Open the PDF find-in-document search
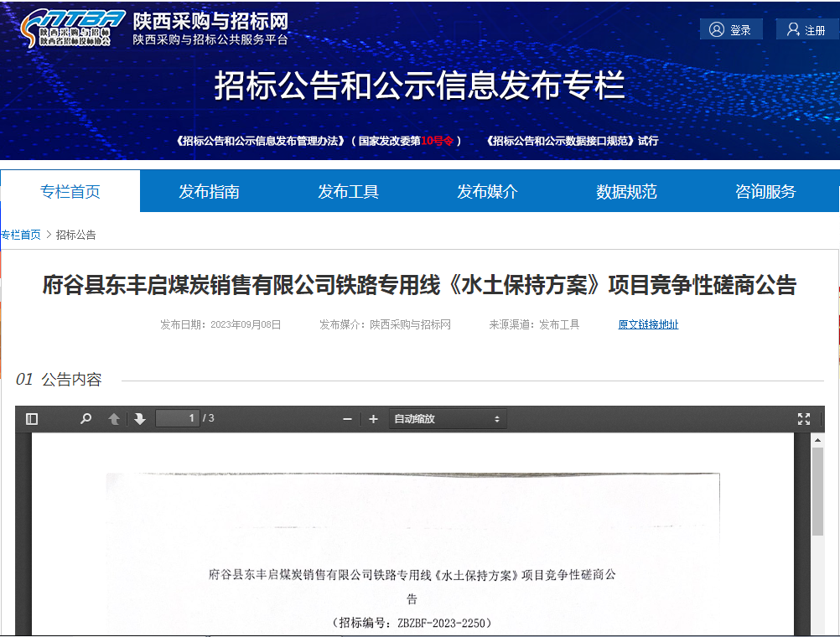Image resolution: width=840 pixels, height=637 pixels. click(x=86, y=419)
